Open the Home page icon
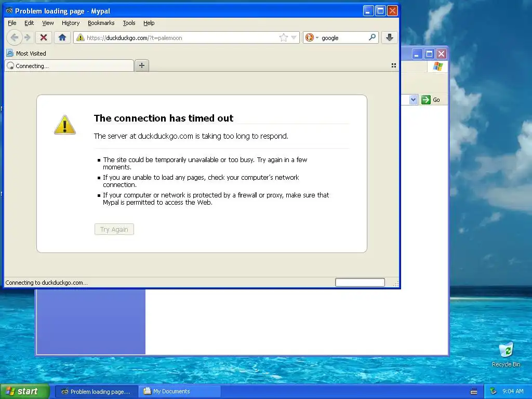532x399 pixels. coord(62,37)
